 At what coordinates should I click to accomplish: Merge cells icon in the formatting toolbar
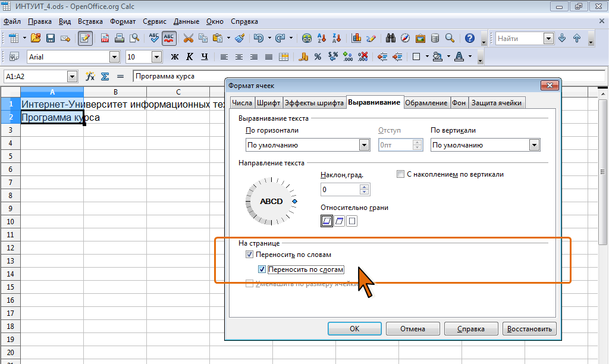284,57
